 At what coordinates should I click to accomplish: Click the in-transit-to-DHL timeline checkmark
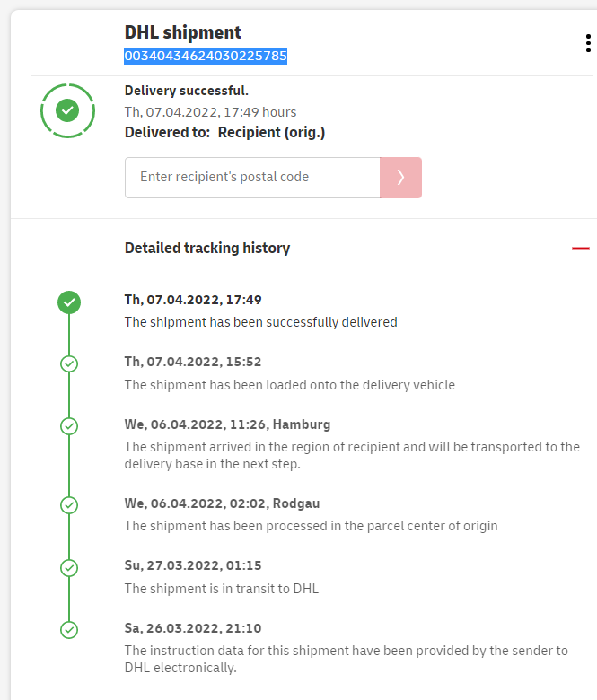(69, 567)
